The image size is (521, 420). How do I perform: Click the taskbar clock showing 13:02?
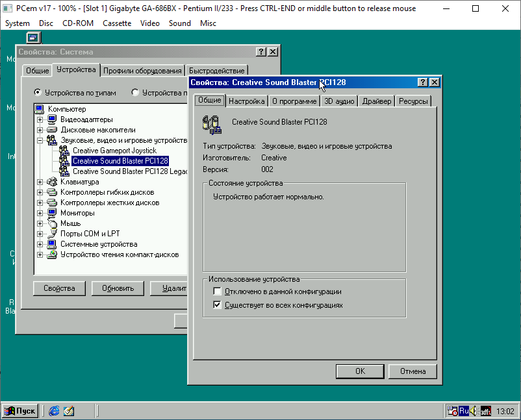505,412
